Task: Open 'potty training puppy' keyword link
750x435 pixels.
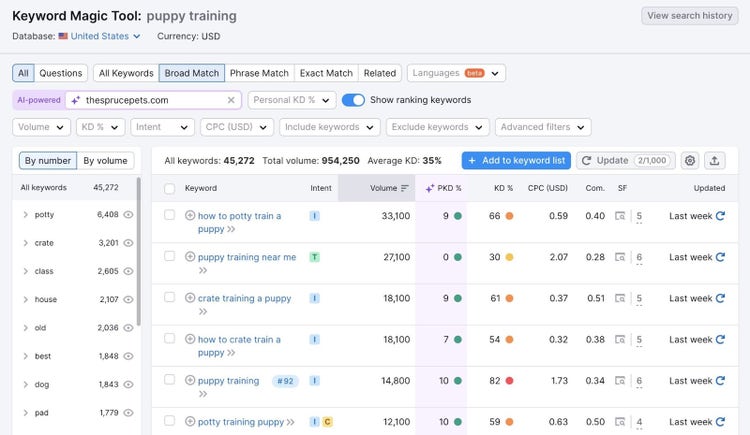Action: (x=241, y=422)
